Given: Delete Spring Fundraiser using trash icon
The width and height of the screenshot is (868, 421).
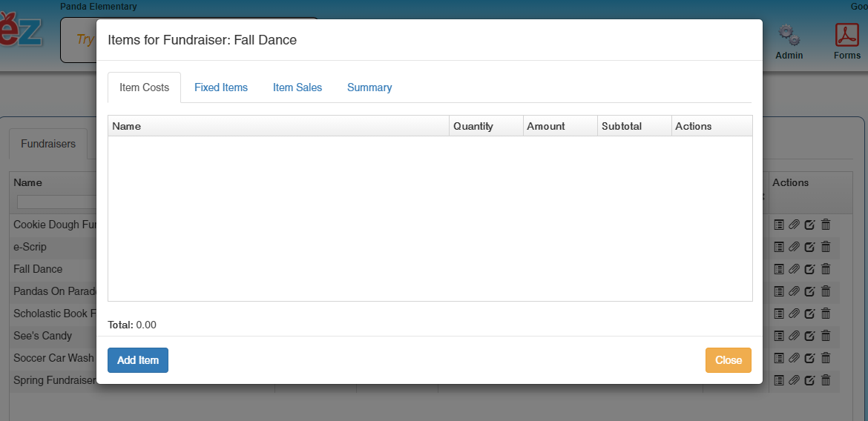Looking at the screenshot, I should pyautogui.click(x=826, y=380).
